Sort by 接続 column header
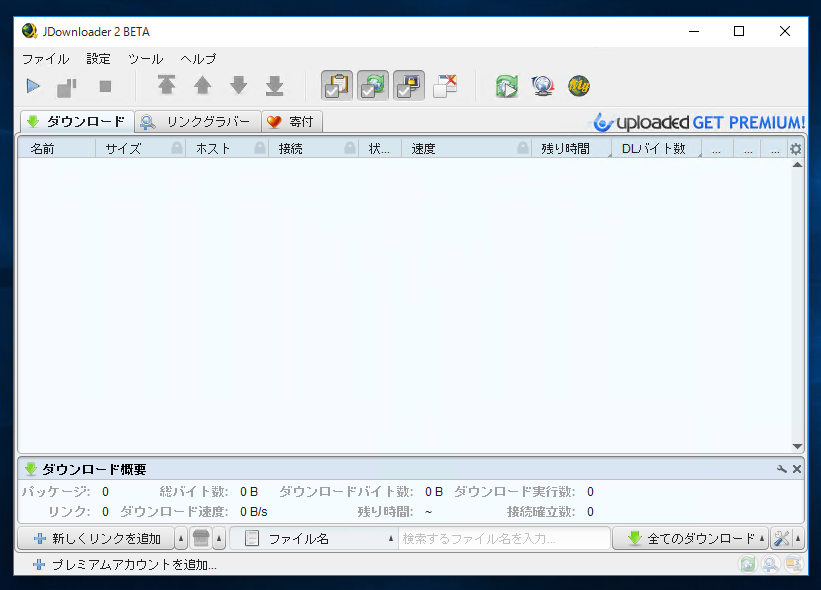821x590 pixels. point(313,149)
